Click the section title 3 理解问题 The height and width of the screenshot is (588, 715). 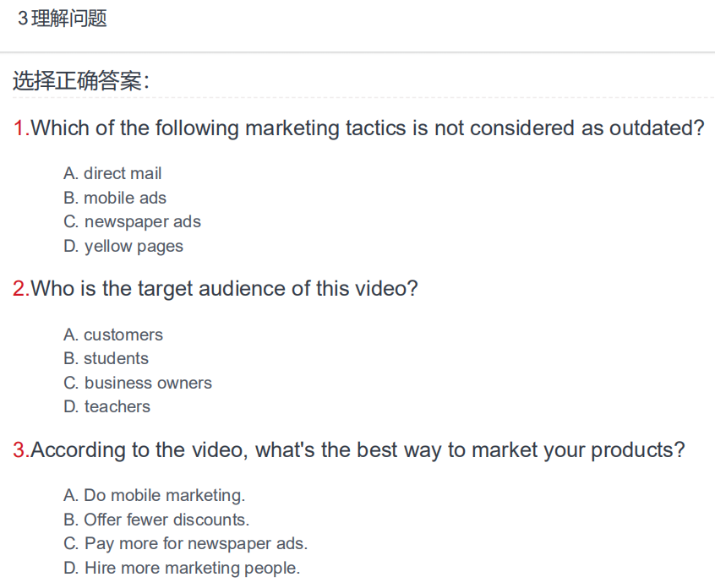tap(62, 19)
